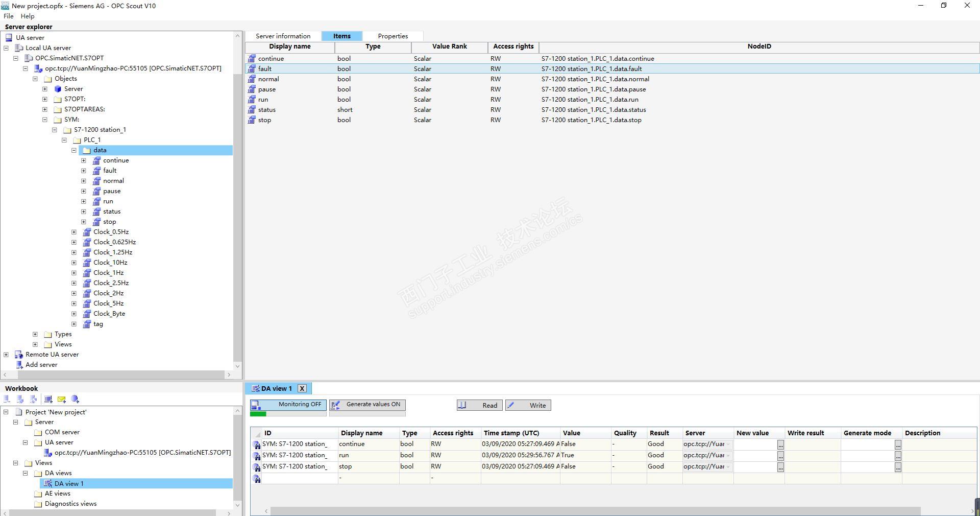Click the 'normal' item icon in Items list
This screenshot has height=516, width=980.
pos(252,79)
